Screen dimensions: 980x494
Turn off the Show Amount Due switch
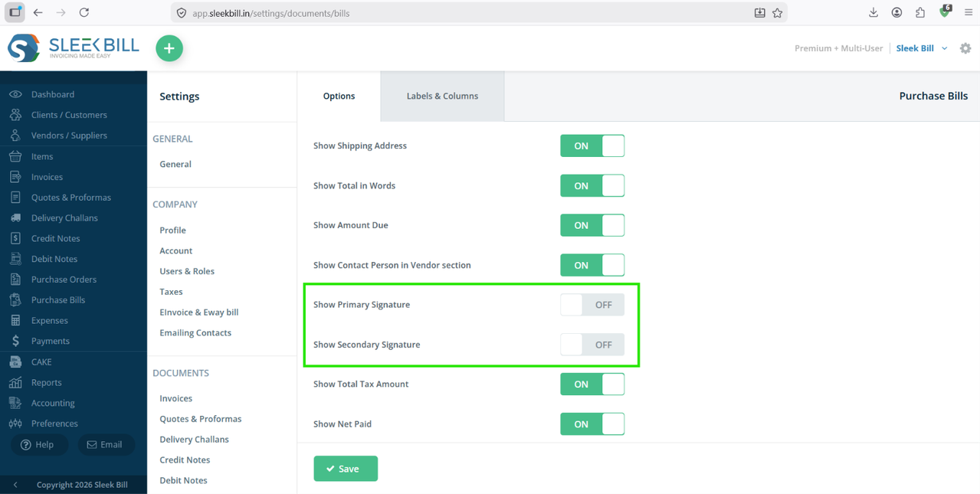[592, 225]
